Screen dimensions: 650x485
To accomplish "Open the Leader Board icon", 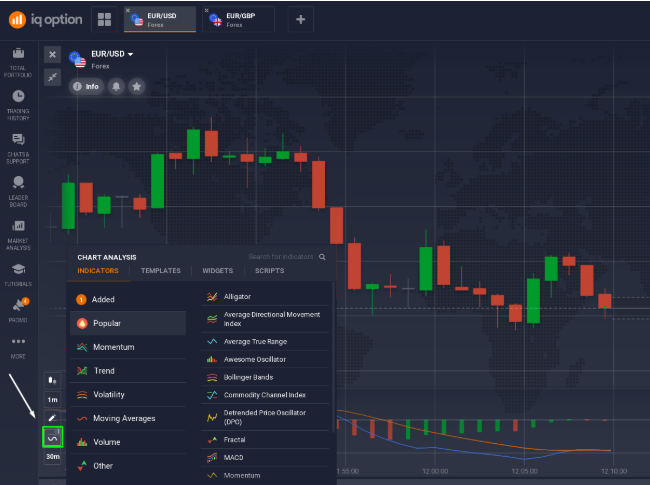I will pos(18,190).
